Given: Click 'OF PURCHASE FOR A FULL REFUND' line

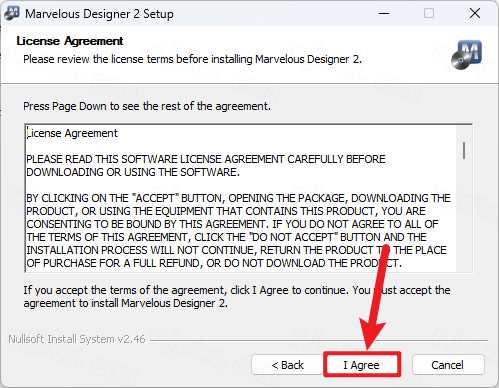Looking at the screenshot, I should pyautogui.click(x=214, y=263).
